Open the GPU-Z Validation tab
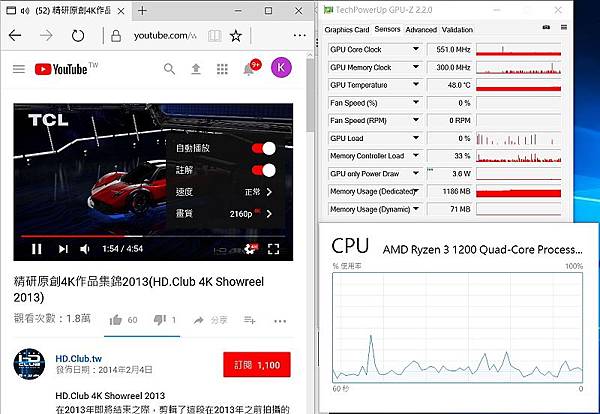 coord(457,29)
